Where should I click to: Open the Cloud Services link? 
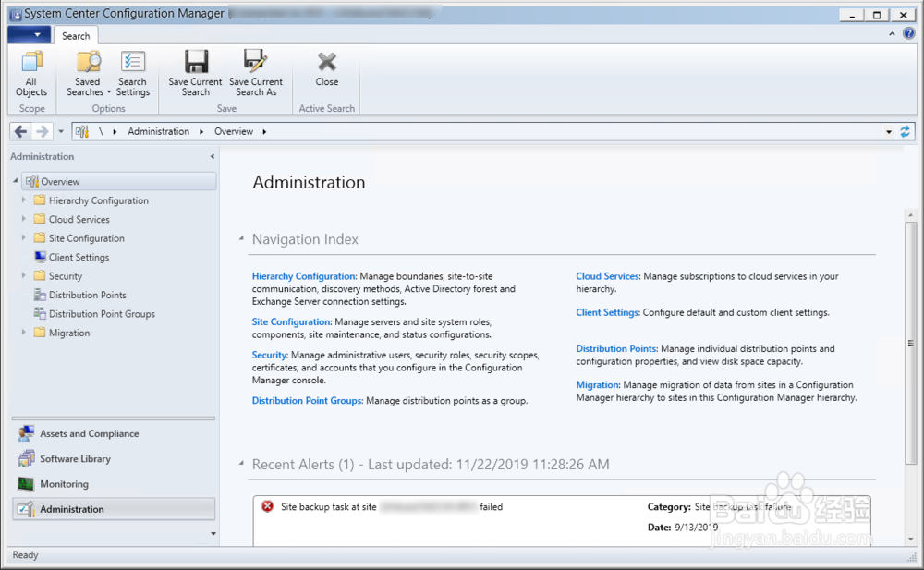pyautogui.click(x=608, y=276)
